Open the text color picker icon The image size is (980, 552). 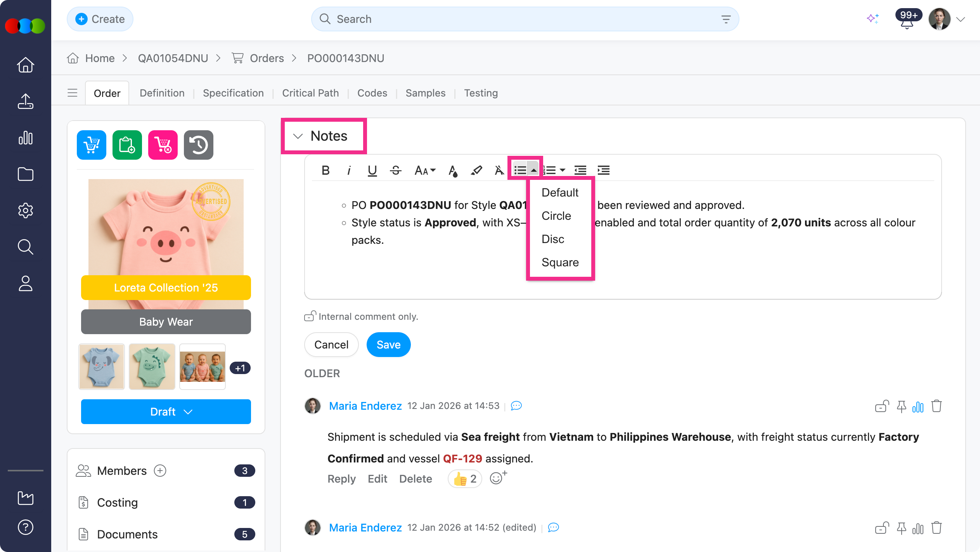pyautogui.click(x=452, y=170)
